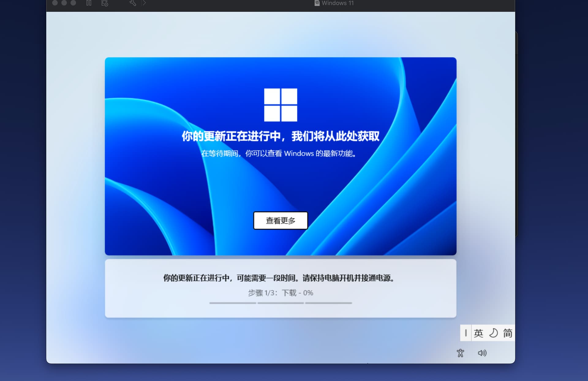Screen dimensions: 588x381
Task: Click the status text 步骤 1/3：下载 - 0%
Action: coord(281,293)
